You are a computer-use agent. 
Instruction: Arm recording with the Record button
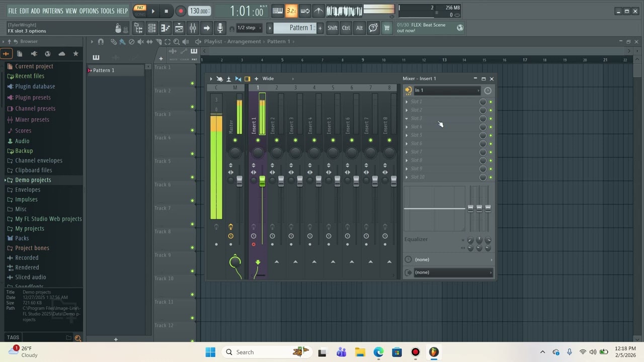click(x=180, y=11)
